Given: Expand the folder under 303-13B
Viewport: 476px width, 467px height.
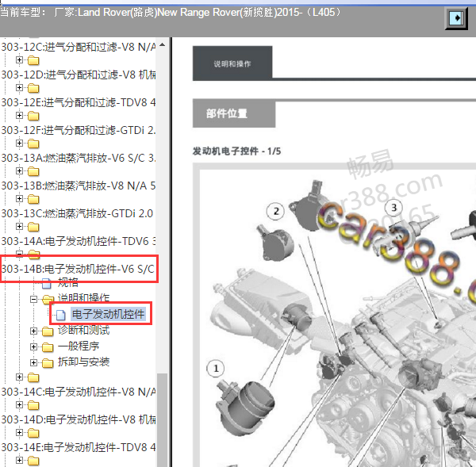Looking at the screenshot, I should click(19, 198).
